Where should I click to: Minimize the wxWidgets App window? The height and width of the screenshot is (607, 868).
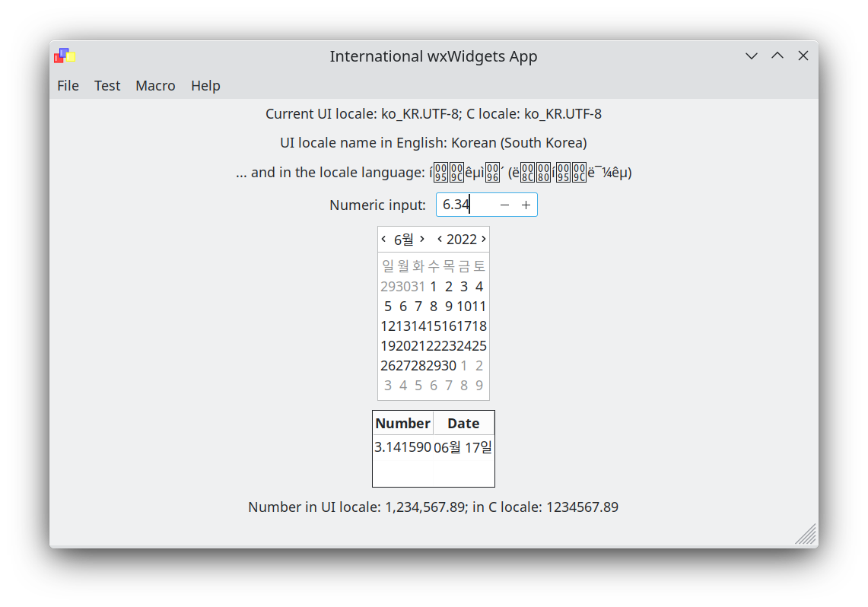click(751, 56)
